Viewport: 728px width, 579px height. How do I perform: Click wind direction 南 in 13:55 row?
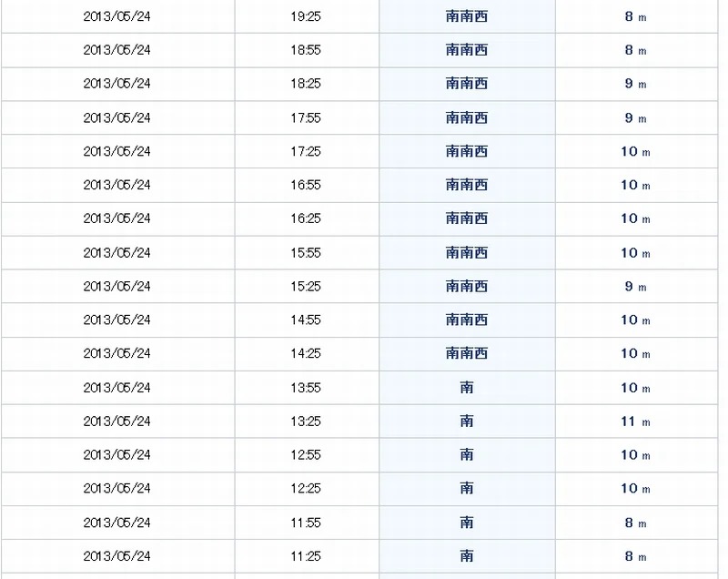pos(467,388)
